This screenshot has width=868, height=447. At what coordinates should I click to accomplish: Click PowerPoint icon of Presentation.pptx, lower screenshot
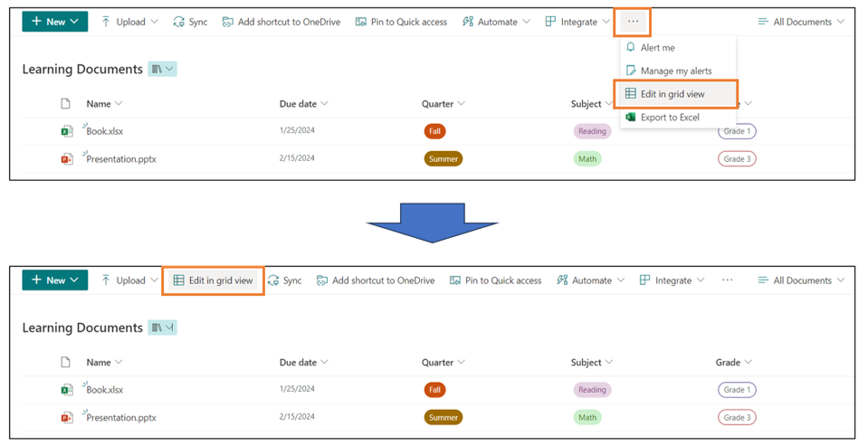[x=66, y=417]
